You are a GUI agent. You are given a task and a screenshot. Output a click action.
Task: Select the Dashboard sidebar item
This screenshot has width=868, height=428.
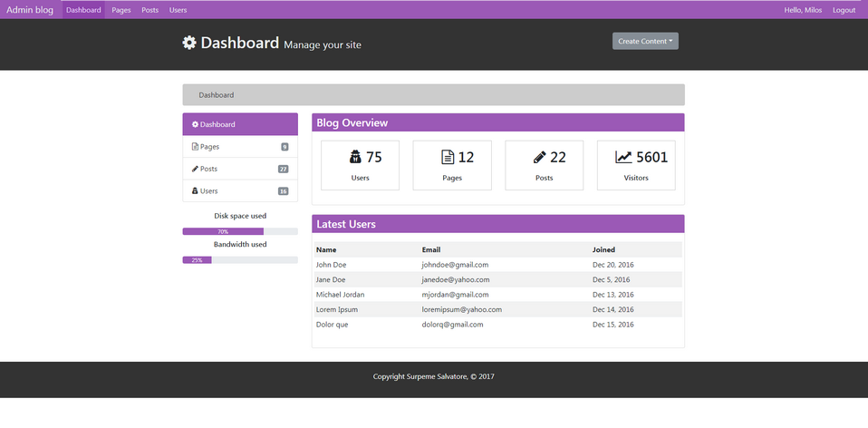(x=240, y=124)
